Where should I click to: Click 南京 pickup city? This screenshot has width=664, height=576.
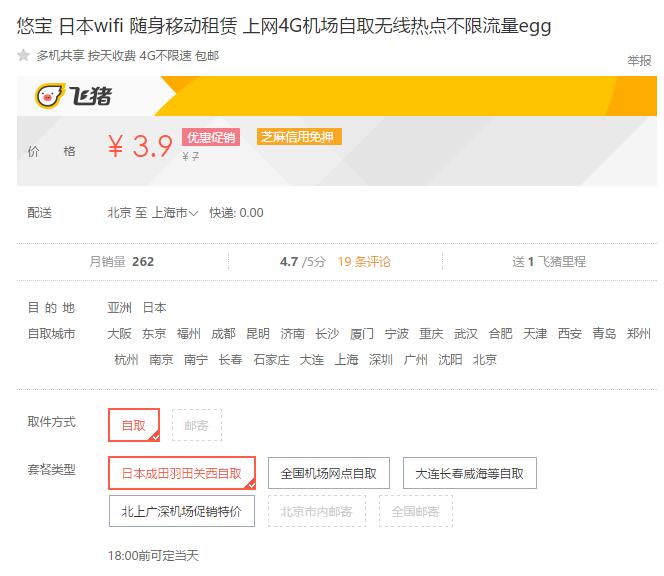coord(161,360)
